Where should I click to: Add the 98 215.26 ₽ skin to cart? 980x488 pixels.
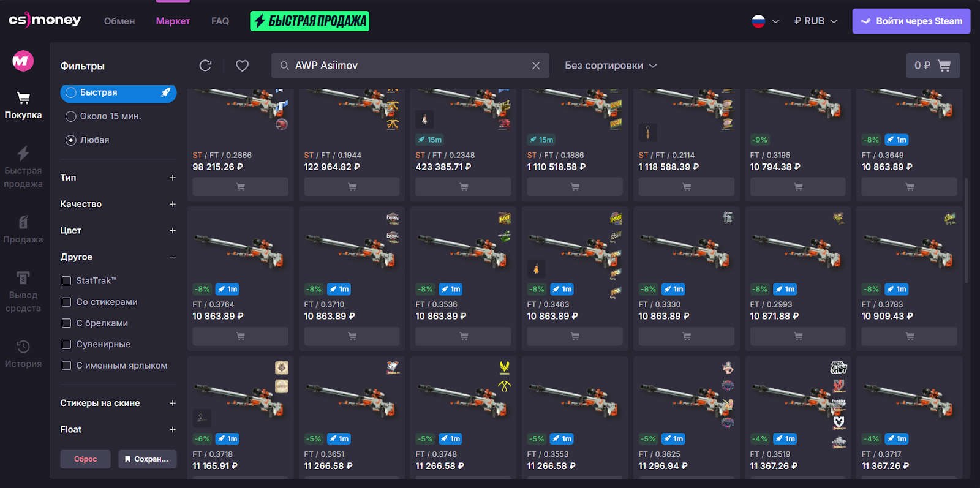pyautogui.click(x=240, y=187)
